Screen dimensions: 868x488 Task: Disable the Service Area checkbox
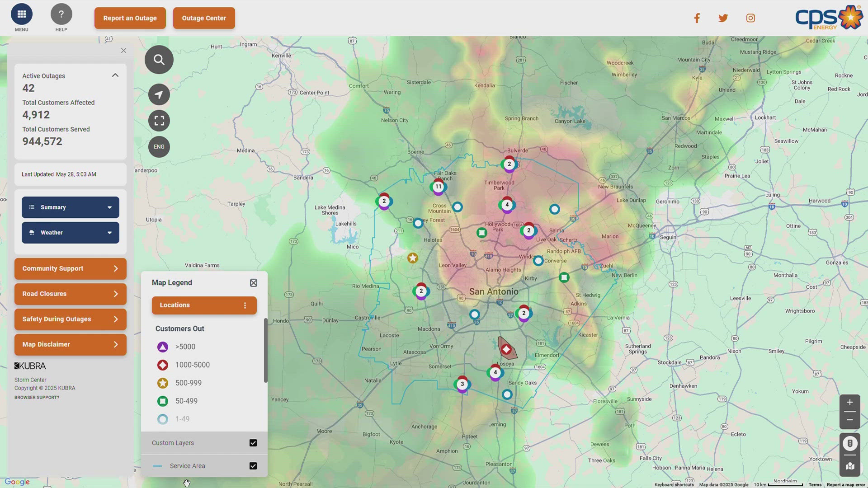[x=253, y=466]
